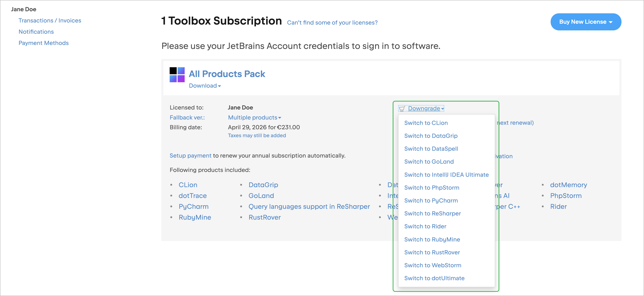Open Transactions / Invoices page
The width and height of the screenshot is (644, 296).
(50, 20)
